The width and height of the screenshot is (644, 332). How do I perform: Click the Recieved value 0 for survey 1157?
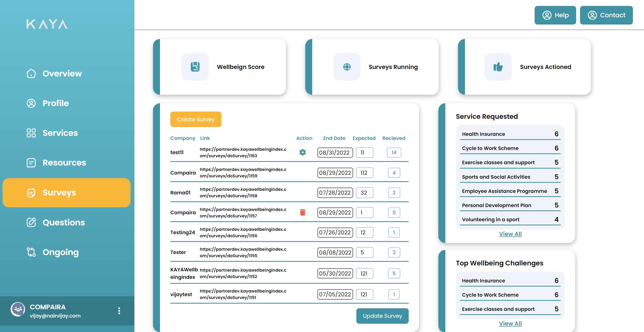[394, 212]
